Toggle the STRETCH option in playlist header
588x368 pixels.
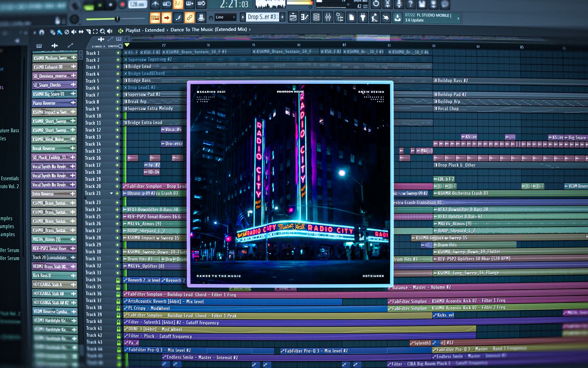[x=115, y=46]
